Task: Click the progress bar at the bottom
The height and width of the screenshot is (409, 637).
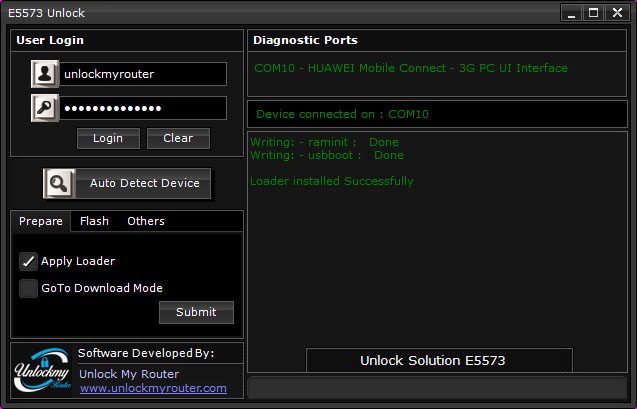Action: pos(437,387)
